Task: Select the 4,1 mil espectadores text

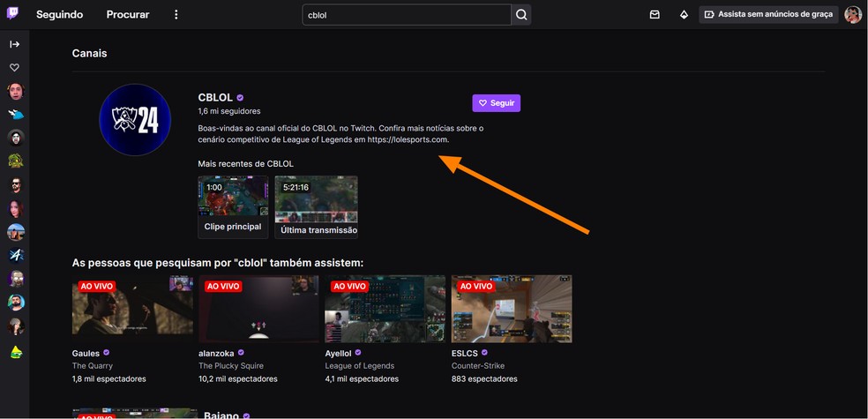Action: click(362, 379)
